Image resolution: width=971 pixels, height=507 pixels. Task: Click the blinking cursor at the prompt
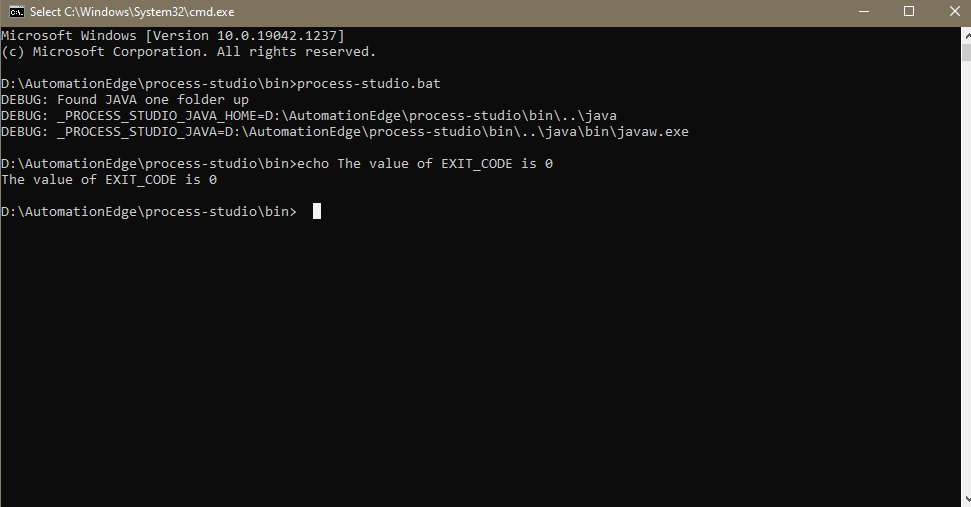316,211
